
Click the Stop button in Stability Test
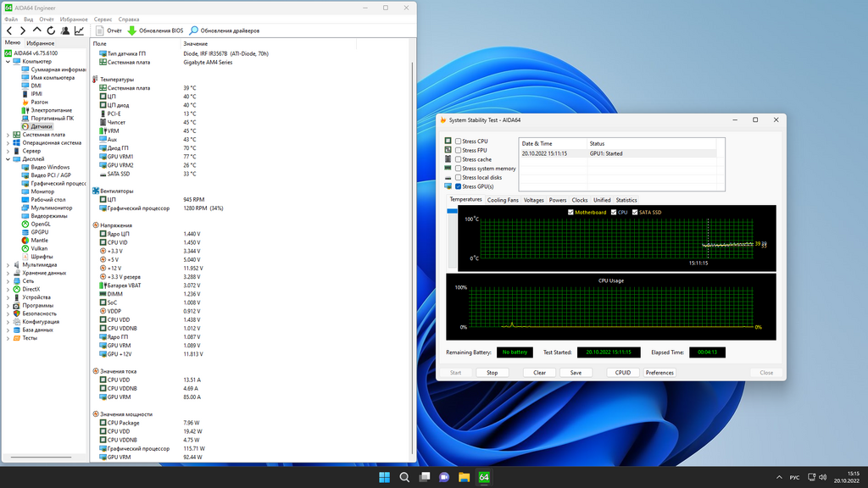click(x=492, y=373)
